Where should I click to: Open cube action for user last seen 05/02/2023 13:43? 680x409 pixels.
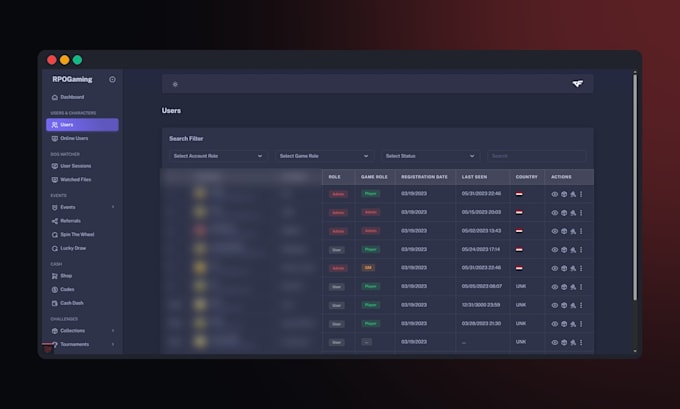coord(564,232)
